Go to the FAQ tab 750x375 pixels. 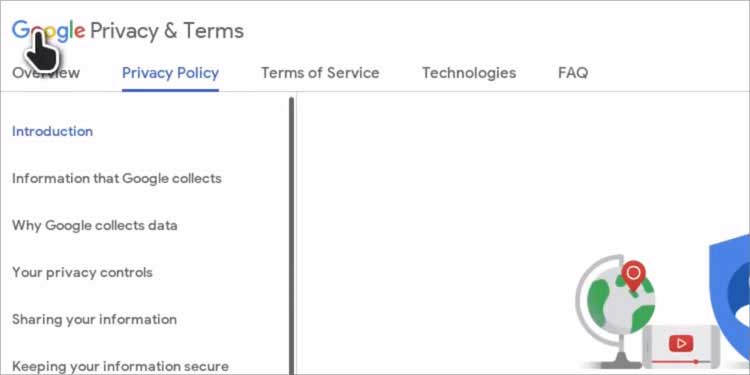[573, 73]
